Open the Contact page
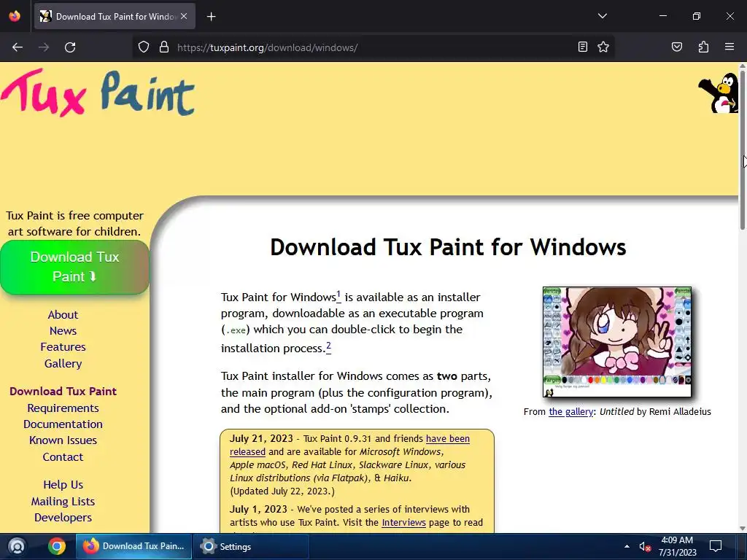Viewport: 747px width, 560px height. click(x=63, y=457)
